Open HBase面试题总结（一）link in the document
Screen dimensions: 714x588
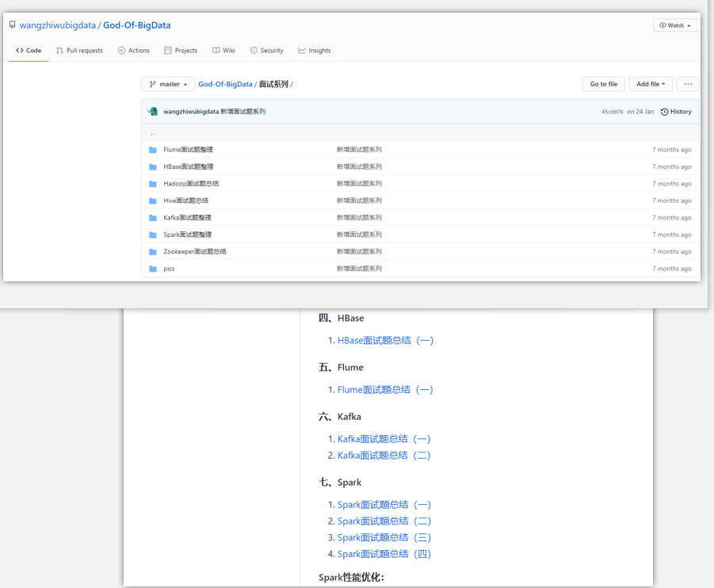[385, 340]
